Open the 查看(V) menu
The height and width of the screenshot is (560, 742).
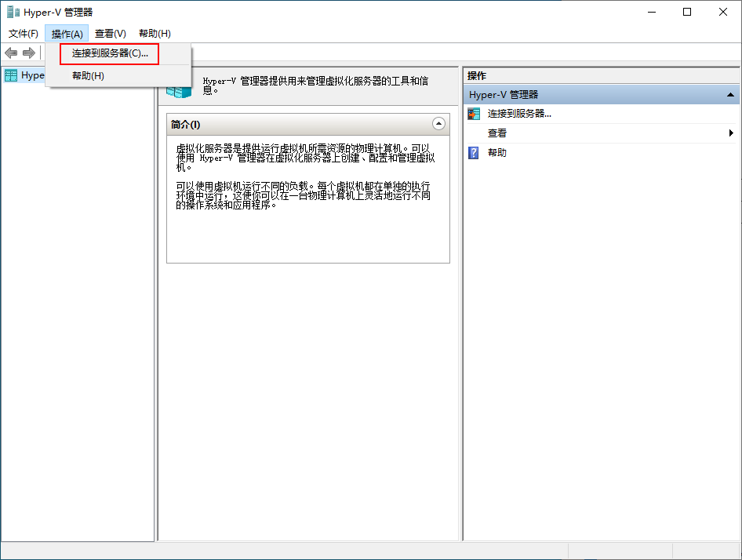[111, 34]
